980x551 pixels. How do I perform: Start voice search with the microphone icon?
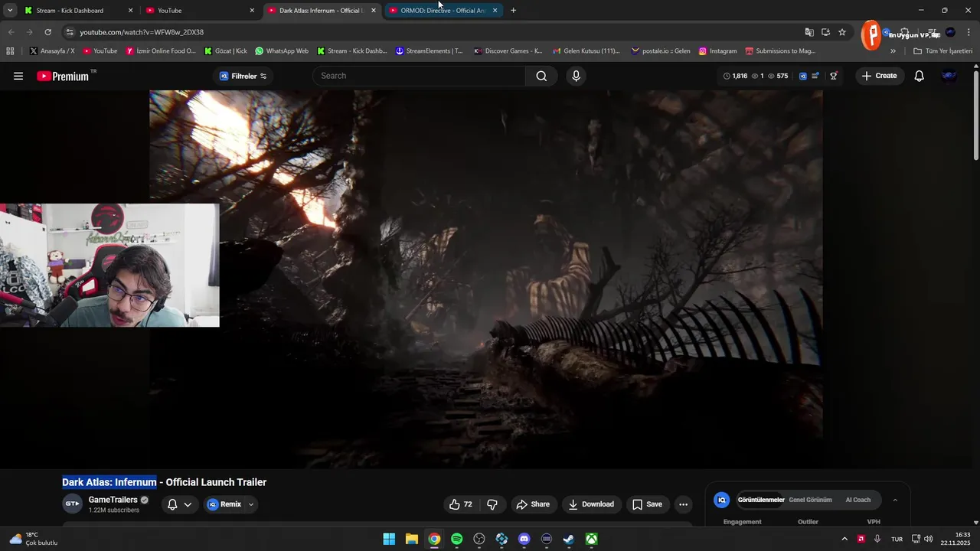[x=576, y=76]
